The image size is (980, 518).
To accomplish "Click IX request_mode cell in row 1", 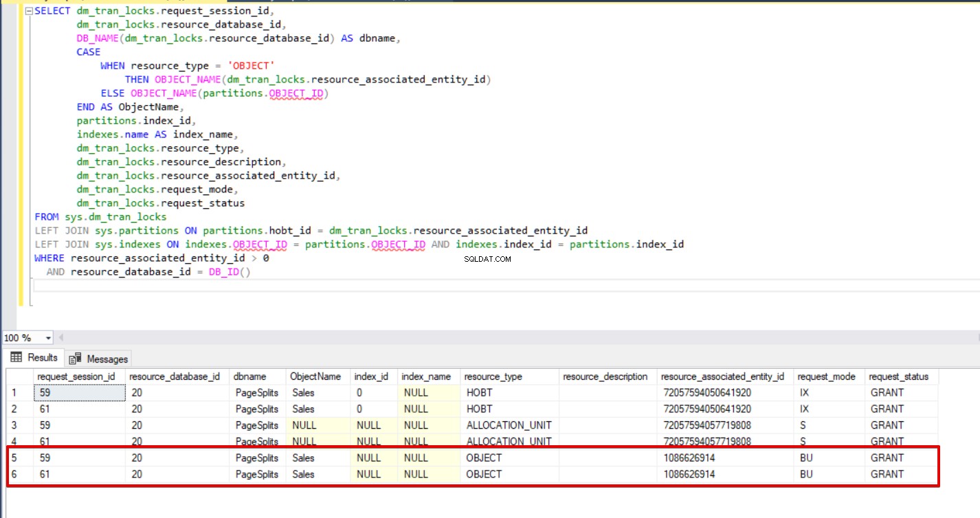I will 829,393.
